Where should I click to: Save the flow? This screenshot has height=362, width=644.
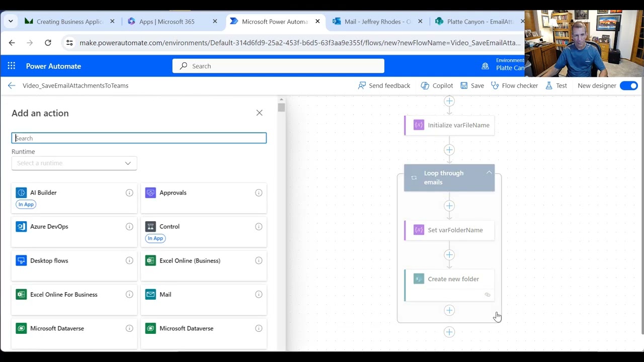472,85
